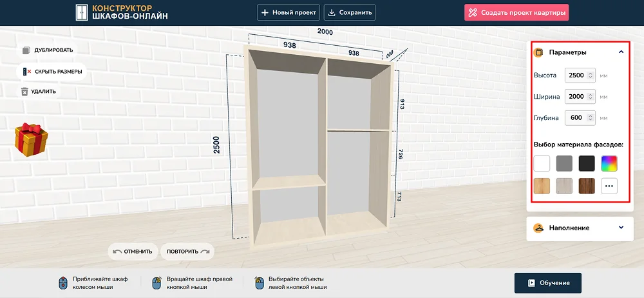The width and height of the screenshot is (644, 298).
Task: Select the white facade material swatch
Action: (x=542, y=163)
